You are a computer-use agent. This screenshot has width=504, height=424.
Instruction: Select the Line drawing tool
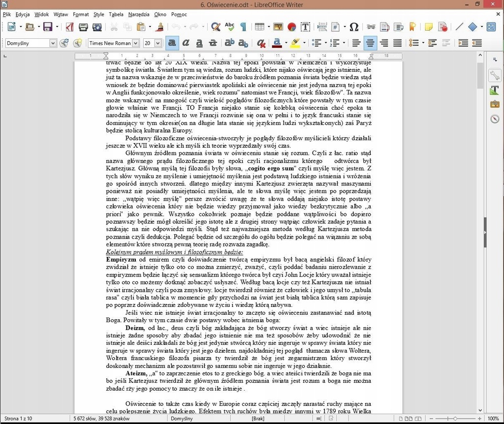click(x=459, y=27)
